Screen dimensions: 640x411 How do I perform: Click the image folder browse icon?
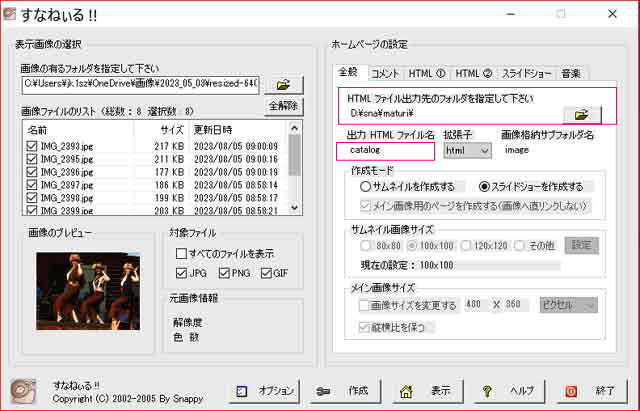[285, 84]
